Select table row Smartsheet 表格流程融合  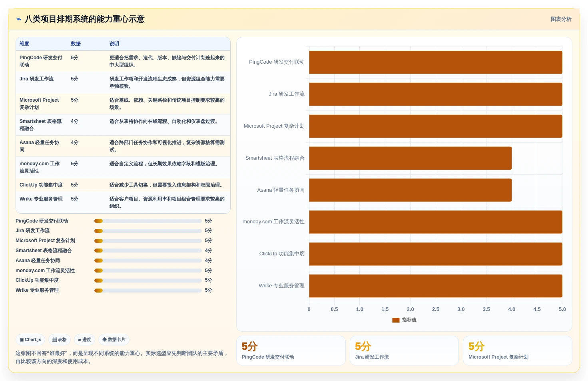pyautogui.click(x=123, y=125)
